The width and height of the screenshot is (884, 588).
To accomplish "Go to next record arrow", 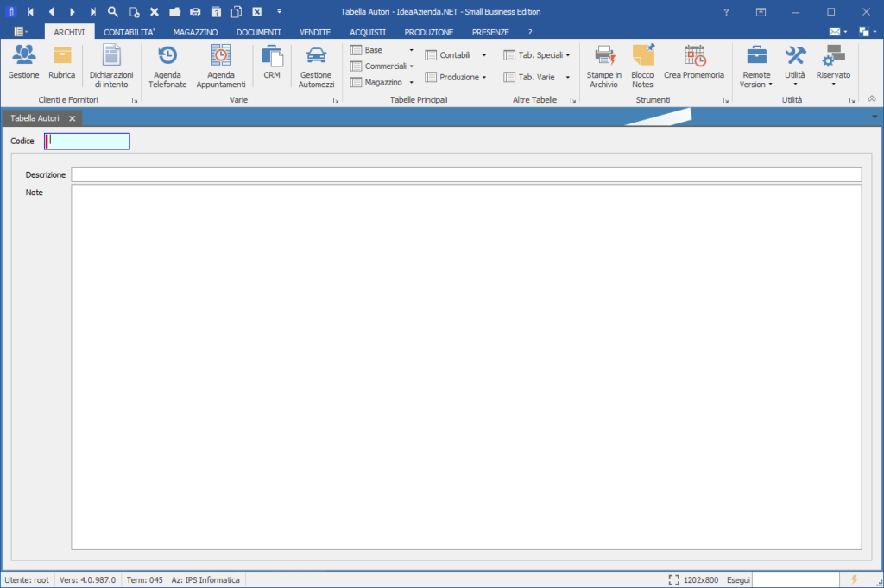I will pos(73,11).
